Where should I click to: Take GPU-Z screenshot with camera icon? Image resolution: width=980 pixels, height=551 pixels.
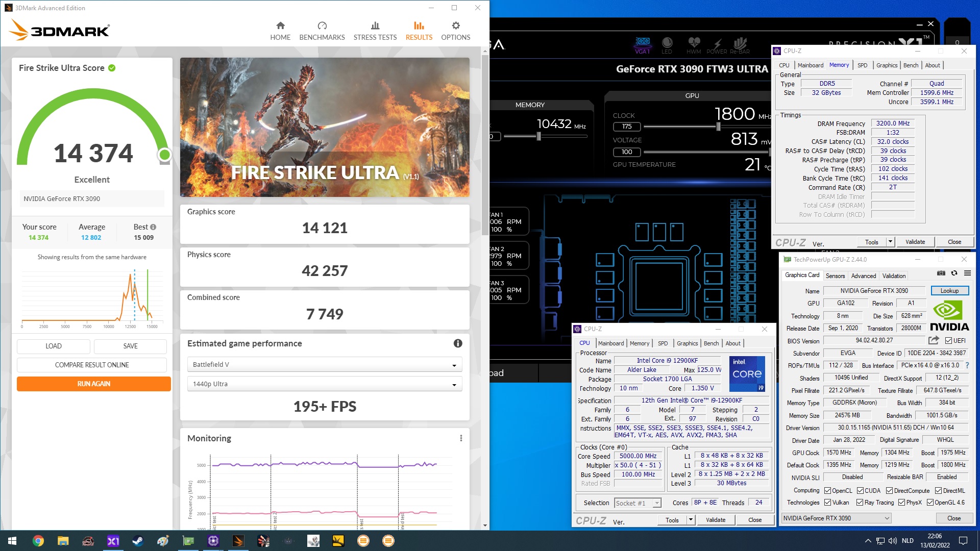(x=941, y=273)
